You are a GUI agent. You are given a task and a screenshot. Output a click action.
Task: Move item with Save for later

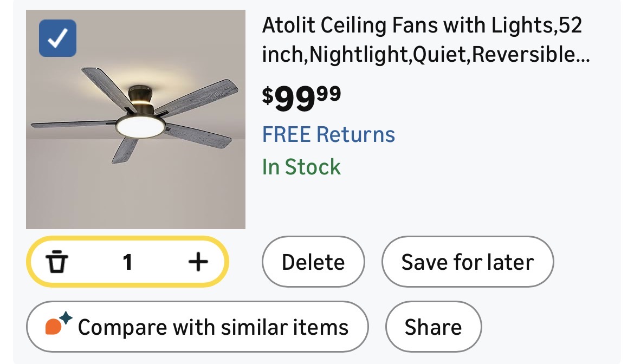pyautogui.click(x=467, y=263)
